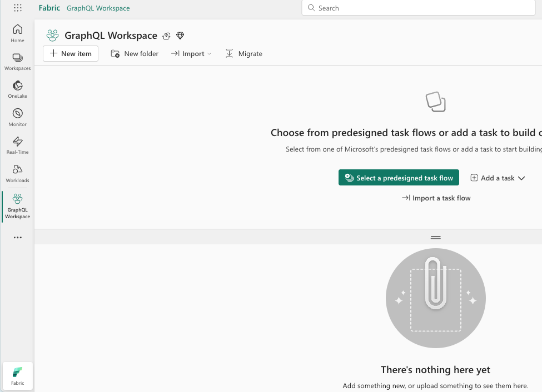
Task: Click the task flow pane resize handle
Action: click(x=435, y=238)
